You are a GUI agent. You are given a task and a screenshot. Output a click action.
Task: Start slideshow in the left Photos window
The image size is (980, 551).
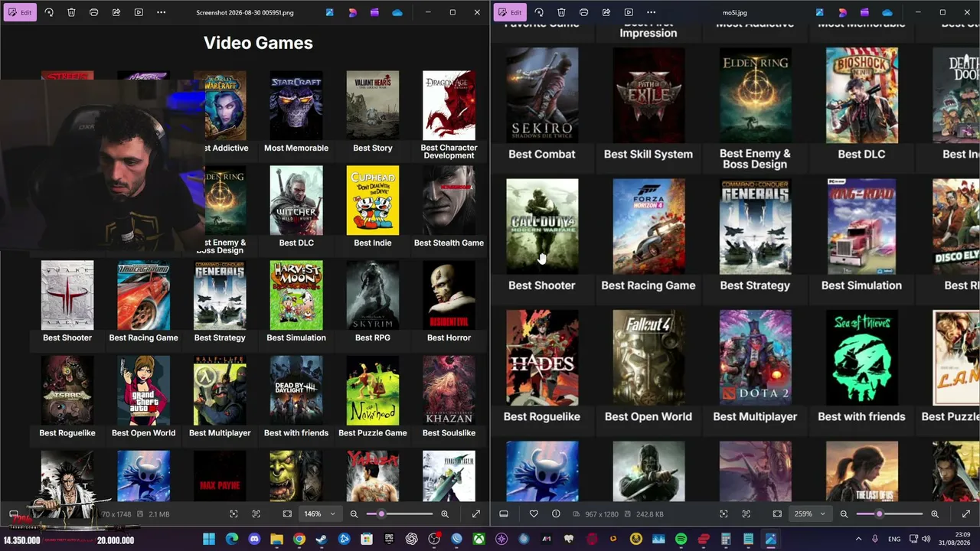tap(139, 12)
